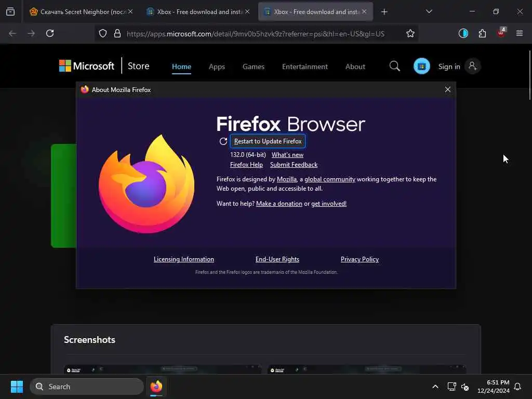Go forward one page arrow
Screen dimensions: 532x399
[x=31, y=33]
